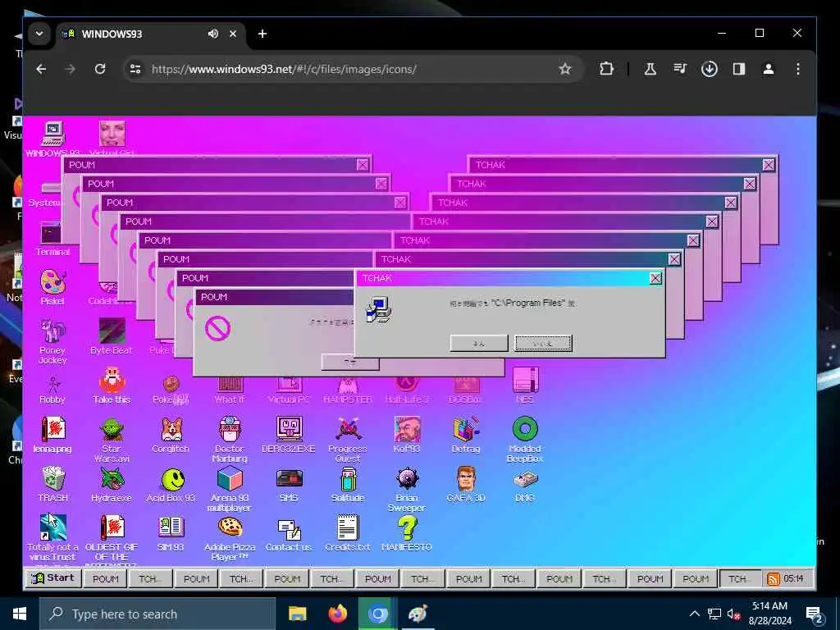Open a new browser tab
The image size is (840, 630).
tap(262, 34)
